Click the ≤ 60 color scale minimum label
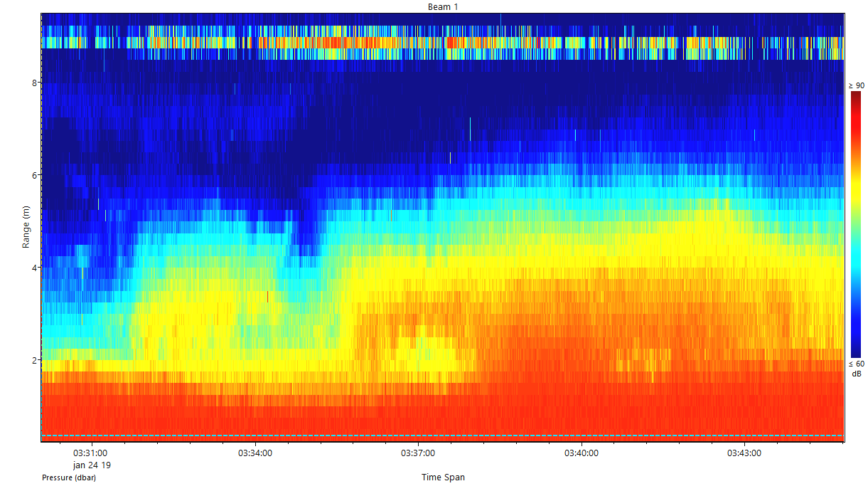Screen dimensions: 868x491 point(855,364)
